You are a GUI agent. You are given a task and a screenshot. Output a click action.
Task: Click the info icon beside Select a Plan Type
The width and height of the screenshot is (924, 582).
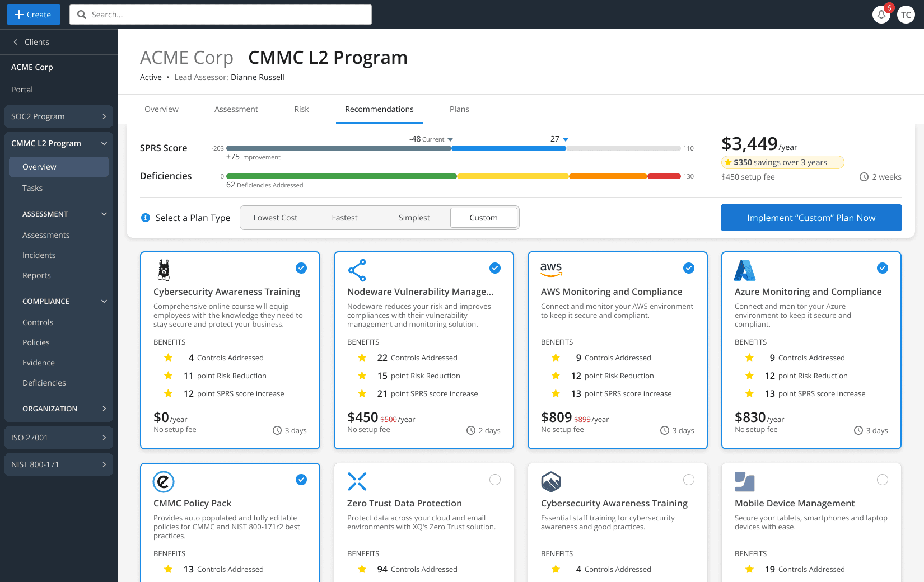[x=146, y=218]
